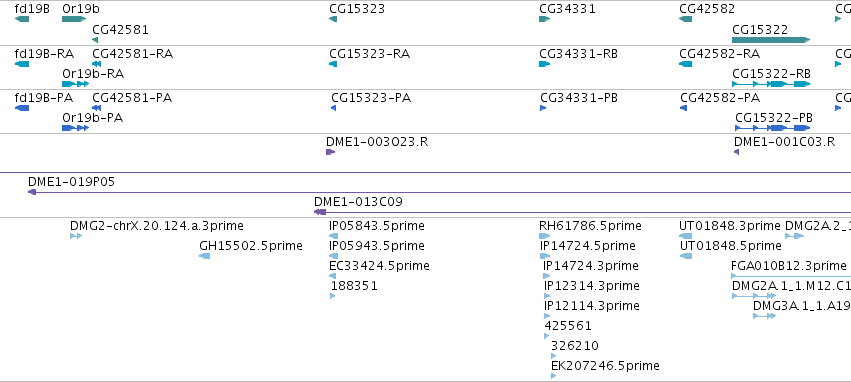Screen dimensions: 851x382
Task: Click the EK207246.5prime label
Action: pyautogui.click(x=605, y=366)
